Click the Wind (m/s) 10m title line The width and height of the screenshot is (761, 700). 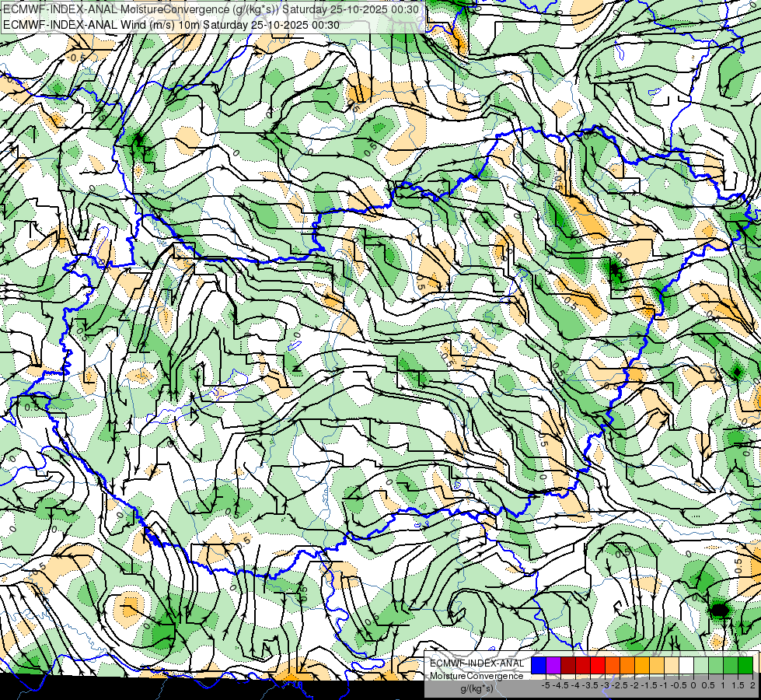(x=171, y=25)
